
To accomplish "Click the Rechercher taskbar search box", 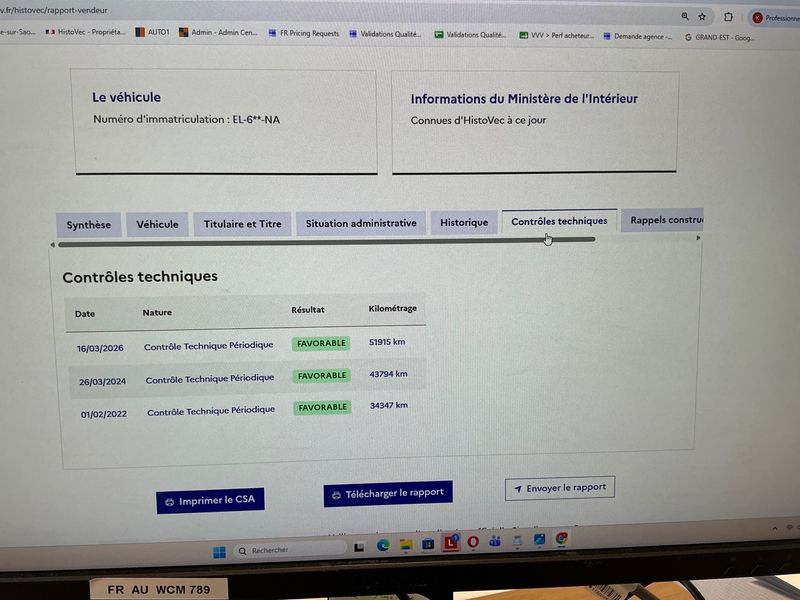I will coord(290,551).
